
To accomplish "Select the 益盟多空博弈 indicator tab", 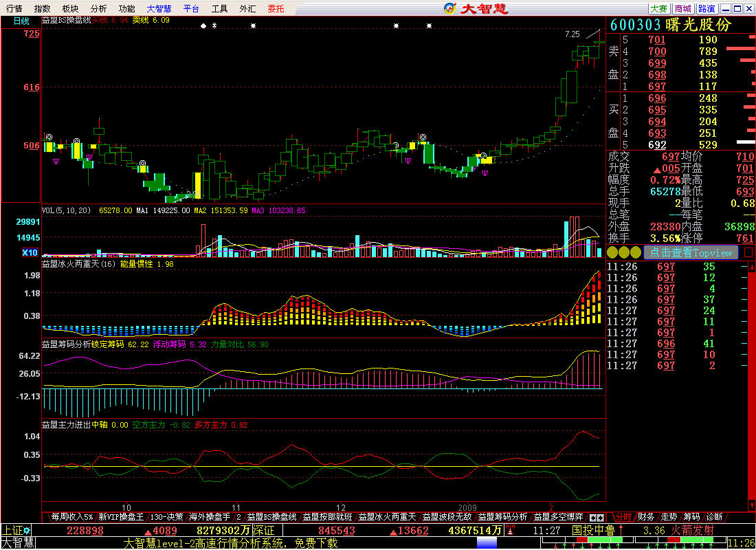I will 558,517.
